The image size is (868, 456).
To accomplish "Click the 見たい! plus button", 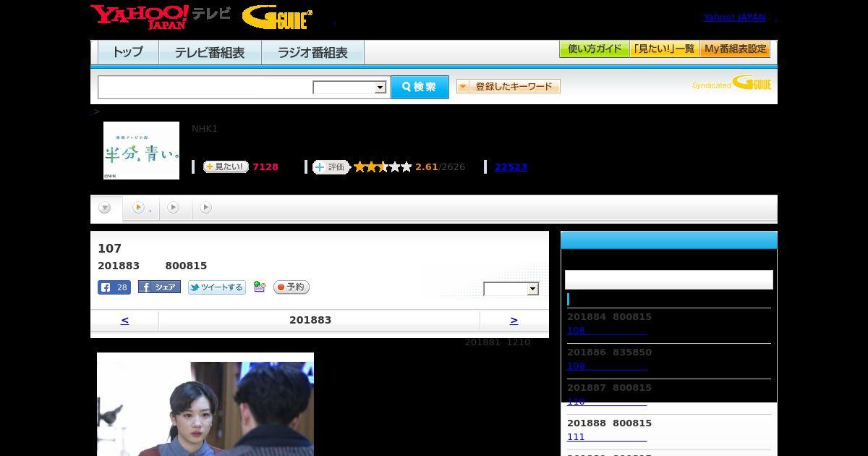I will coord(226,166).
